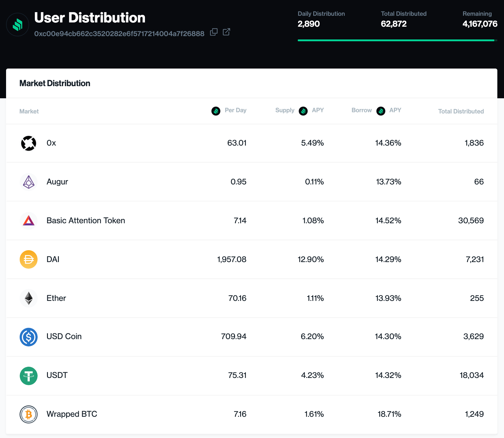Image resolution: width=504 pixels, height=438 pixels.
Task: Select the Basic Attention Token icon
Action: pyautogui.click(x=29, y=221)
